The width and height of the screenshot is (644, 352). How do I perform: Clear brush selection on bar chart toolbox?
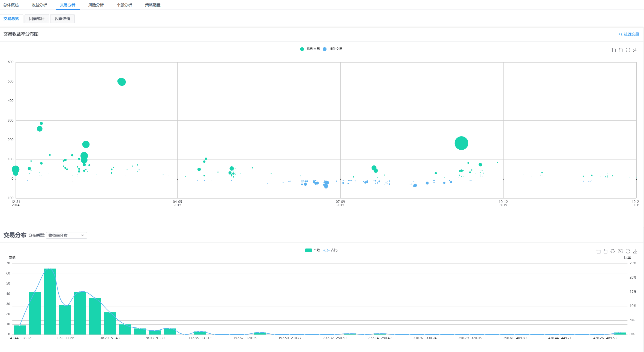click(620, 251)
